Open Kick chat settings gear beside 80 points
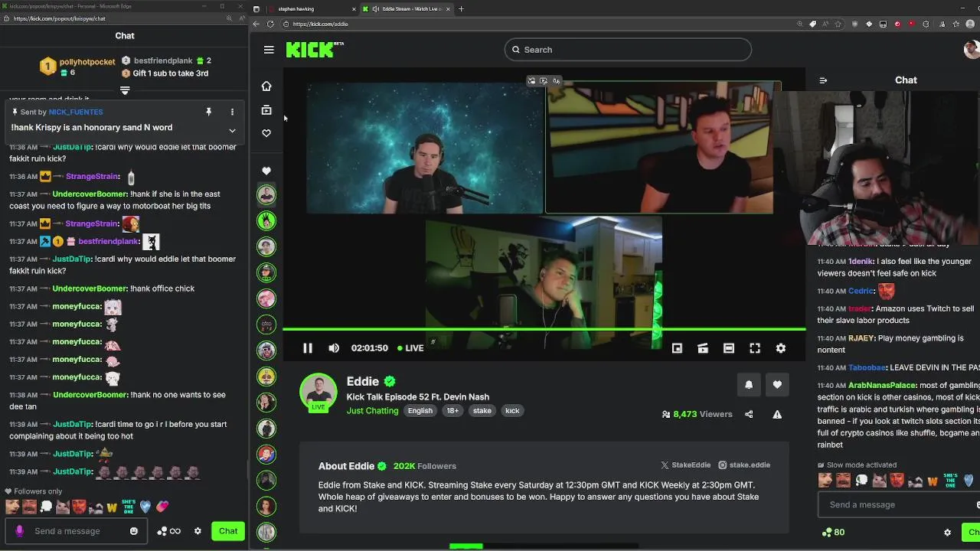This screenshot has height=551, width=980. (947, 533)
